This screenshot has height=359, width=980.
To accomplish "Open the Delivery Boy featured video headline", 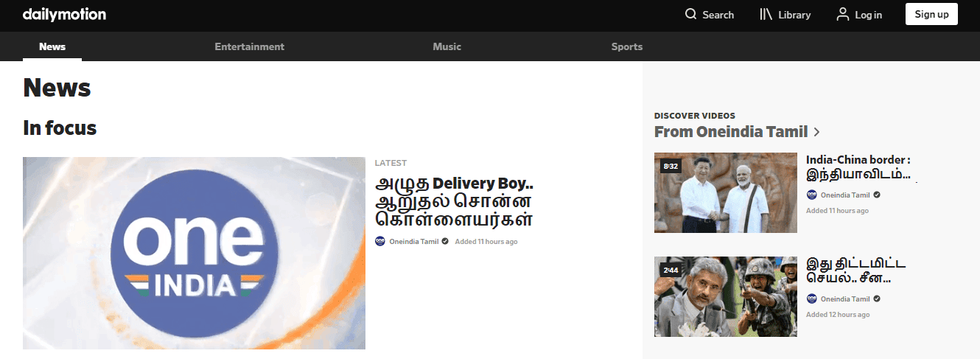I will tap(454, 201).
